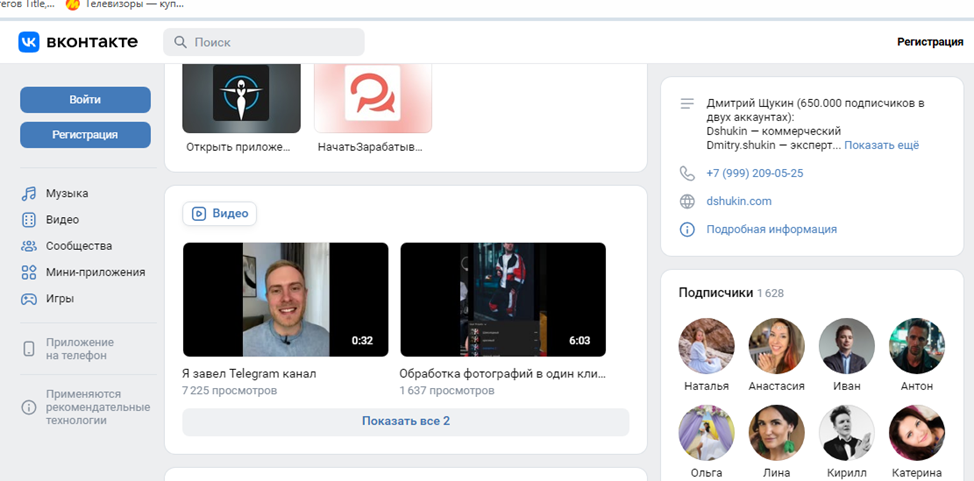Open Кирилл's subscriber avatar
This screenshot has width=974, height=481.
tap(847, 433)
